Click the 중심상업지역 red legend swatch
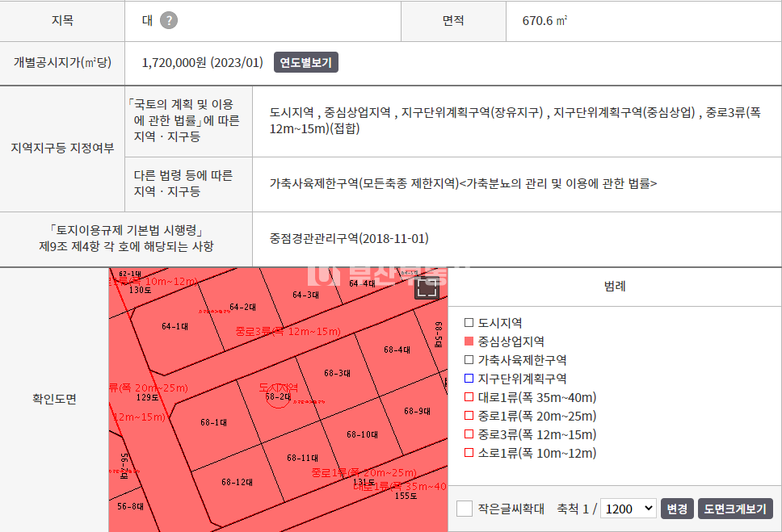782x532 pixels. tap(469, 341)
